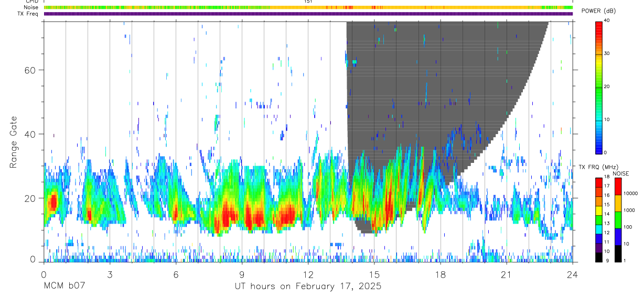Image resolution: width=644 pixels, height=297 pixels.
Task: Click the x-axis tick label 6
Action: coord(176,274)
